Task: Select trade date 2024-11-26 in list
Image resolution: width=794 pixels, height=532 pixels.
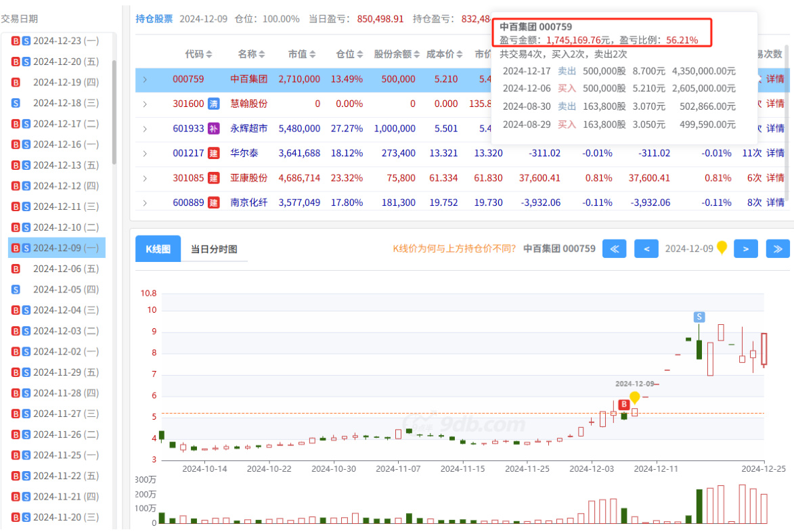Action: (x=57, y=435)
